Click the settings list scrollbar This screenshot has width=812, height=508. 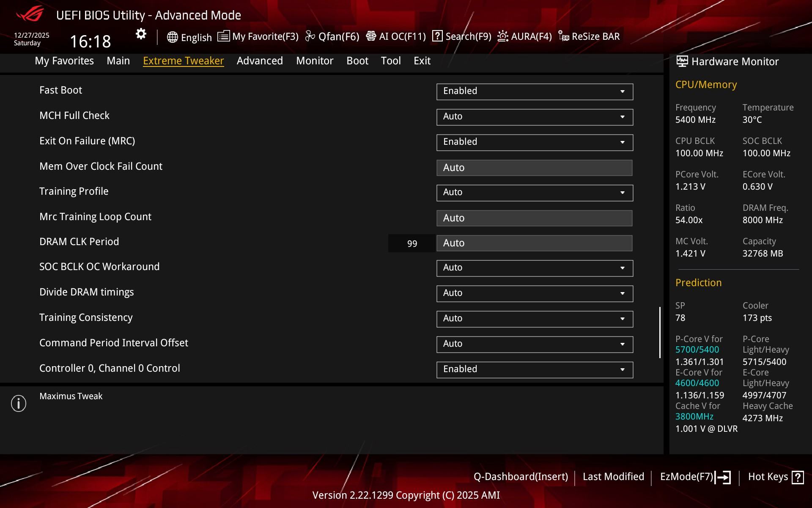click(x=660, y=332)
